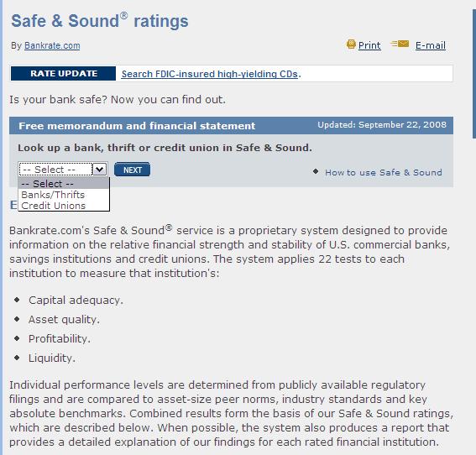476x455 pixels.
Task: Open the Print link
Action: pyautogui.click(x=369, y=45)
